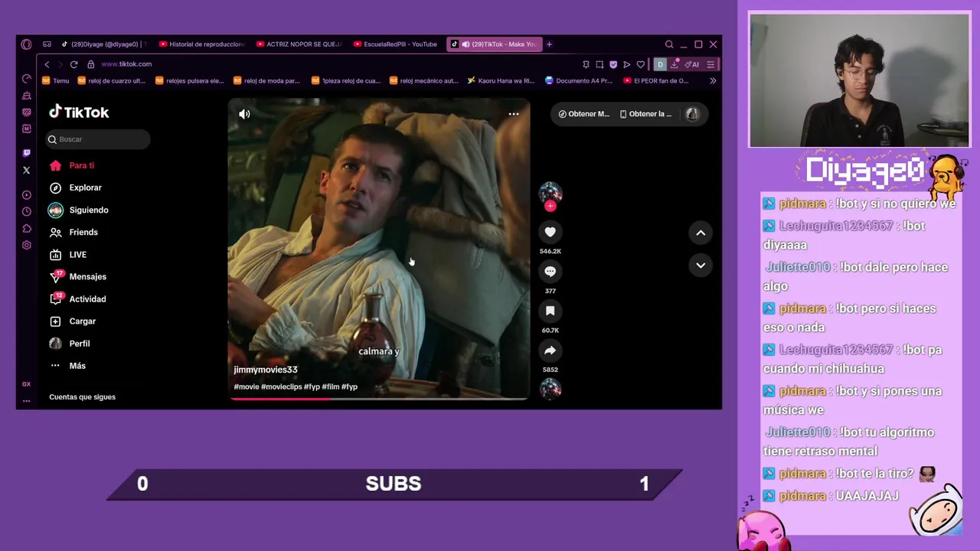Open a new tab with plus button
Viewport: 980px width, 551px height.
(x=549, y=44)
